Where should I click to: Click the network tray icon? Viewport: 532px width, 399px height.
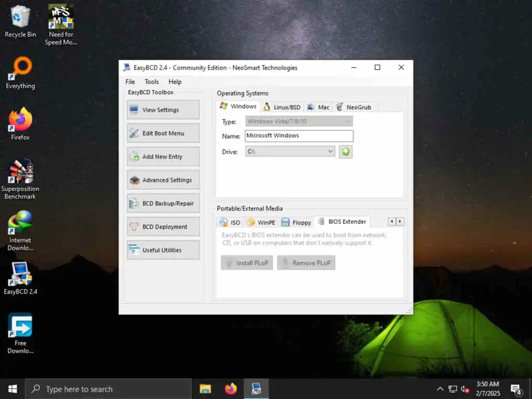(x=453, y=389)
